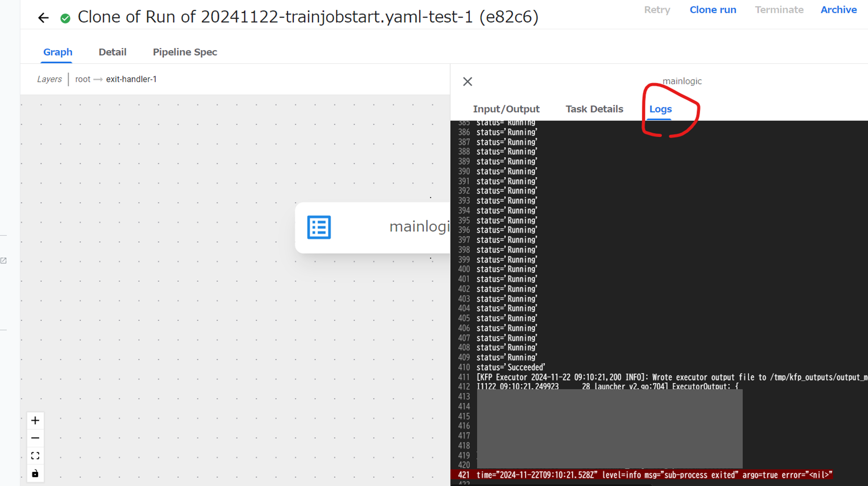
Task: Archive this pipeline run
Action: (x=838, y=10)
